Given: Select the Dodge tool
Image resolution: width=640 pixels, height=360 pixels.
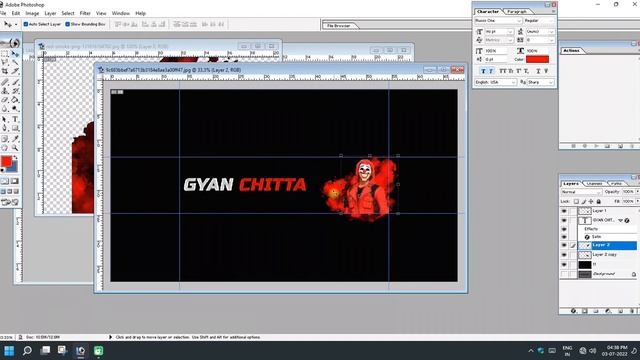Looking at the screenshot, I should tap(15, 109).
